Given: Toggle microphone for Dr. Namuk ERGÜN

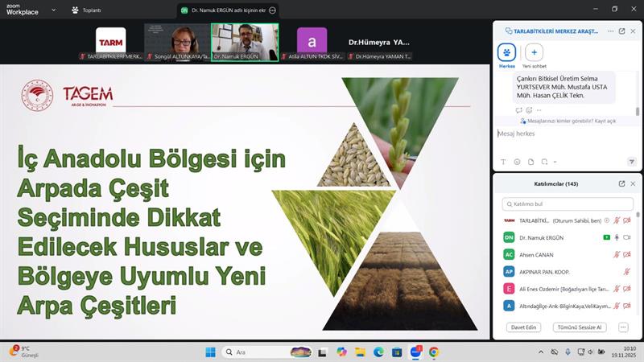Looking at the screenshot, I should click(x=617, y=237).
